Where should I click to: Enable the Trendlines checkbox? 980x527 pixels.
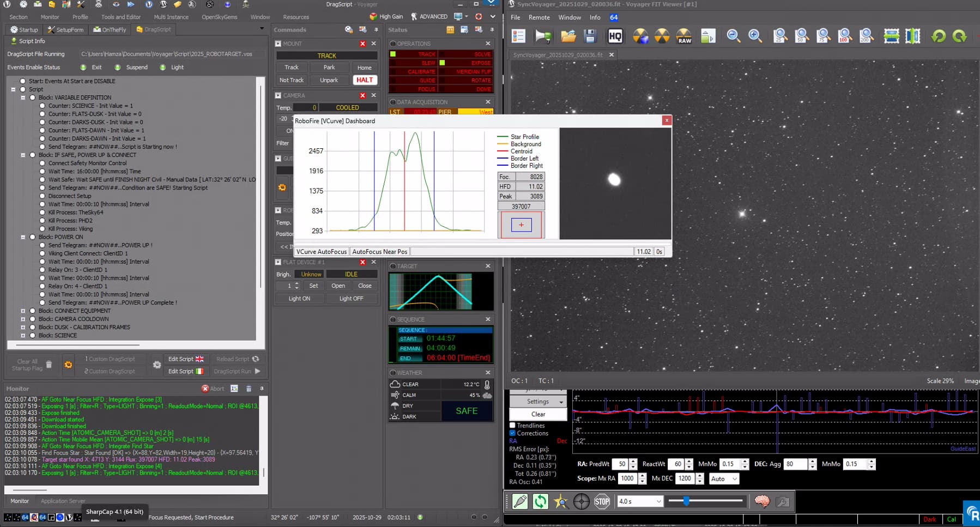pyautogui.click(x=512, y=426)
